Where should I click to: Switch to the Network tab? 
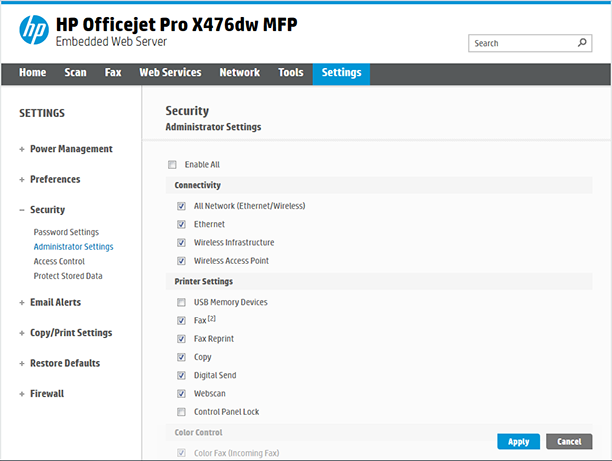pyautogui.click(x=239, y=73)
